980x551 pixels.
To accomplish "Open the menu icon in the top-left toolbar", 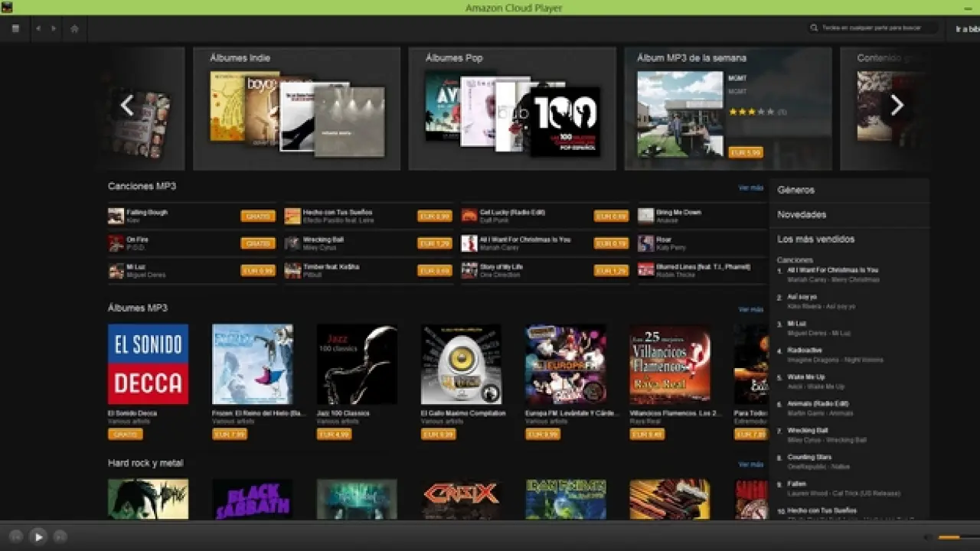I will point(15,28).
